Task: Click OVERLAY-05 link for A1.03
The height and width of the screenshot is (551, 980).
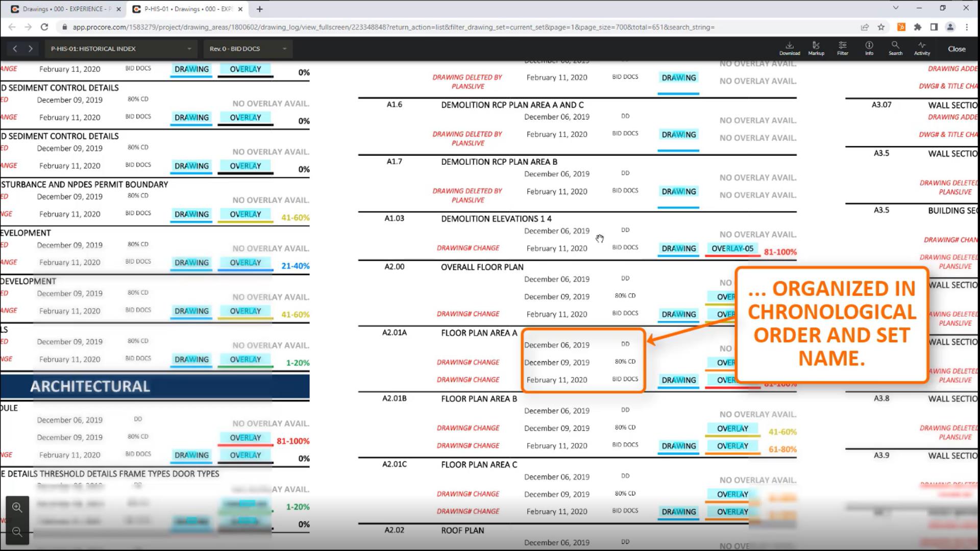Action: pyautogui.click(x=732, y=248)
